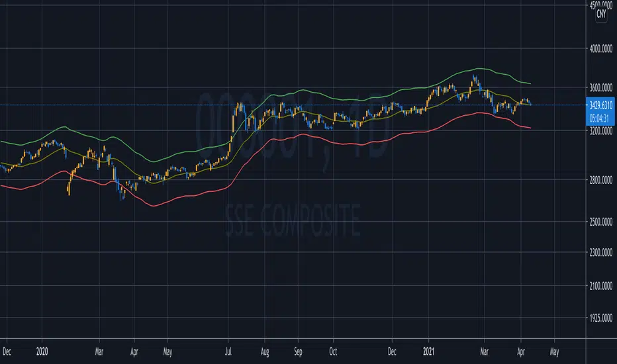The image size is (617, 364).
Task: Click the 2020 year label on time axis
Action: 42,351
